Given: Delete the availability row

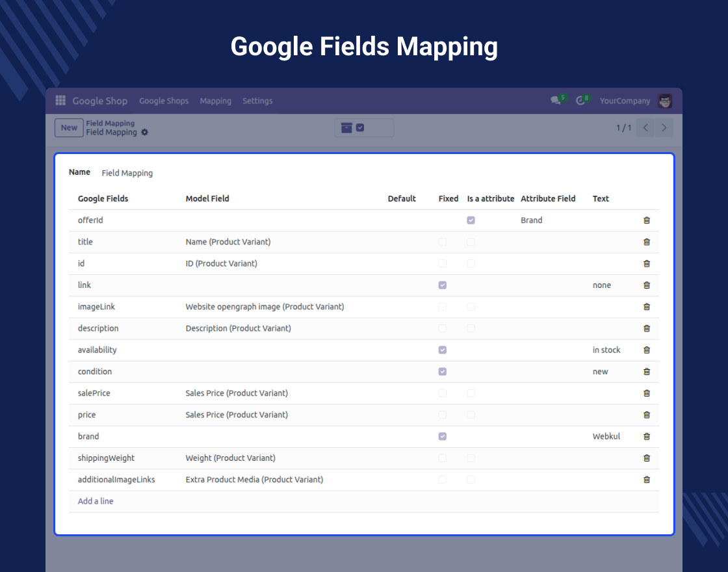Looking at the screenshot, I should [647, 350].
